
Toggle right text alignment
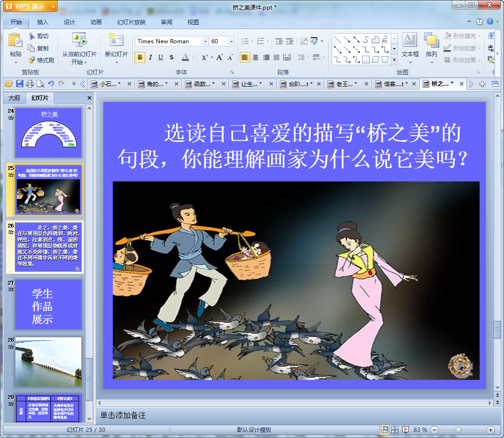[266, 57]
